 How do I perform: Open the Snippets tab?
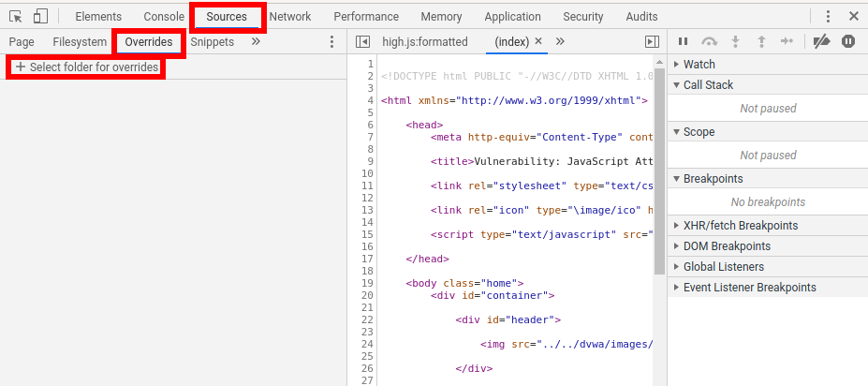(212, 42)
